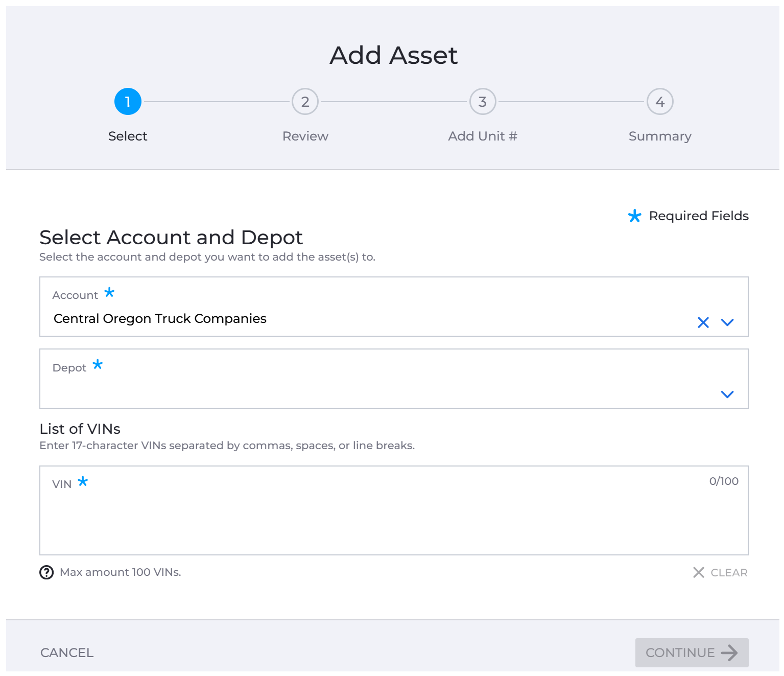This screenshot has height=676, width=784.
Task: Click the CONTINUE button
Action: (692, 652)
